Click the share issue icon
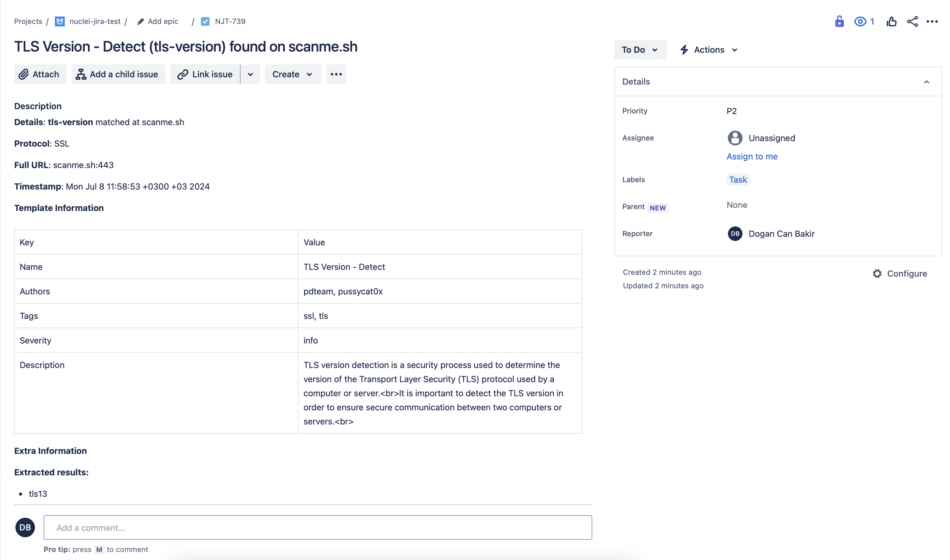 coord(912,21)
